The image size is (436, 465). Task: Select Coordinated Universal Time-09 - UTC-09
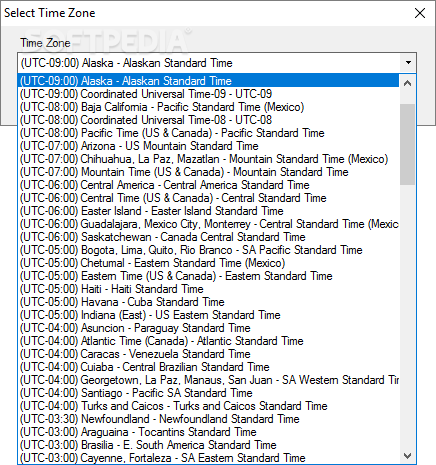209,94
